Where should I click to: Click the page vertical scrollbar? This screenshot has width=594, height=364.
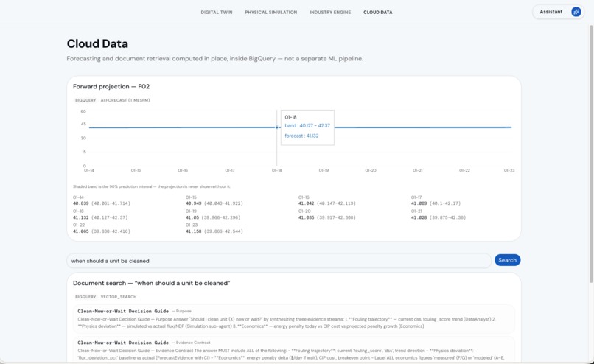click(591, 154)
